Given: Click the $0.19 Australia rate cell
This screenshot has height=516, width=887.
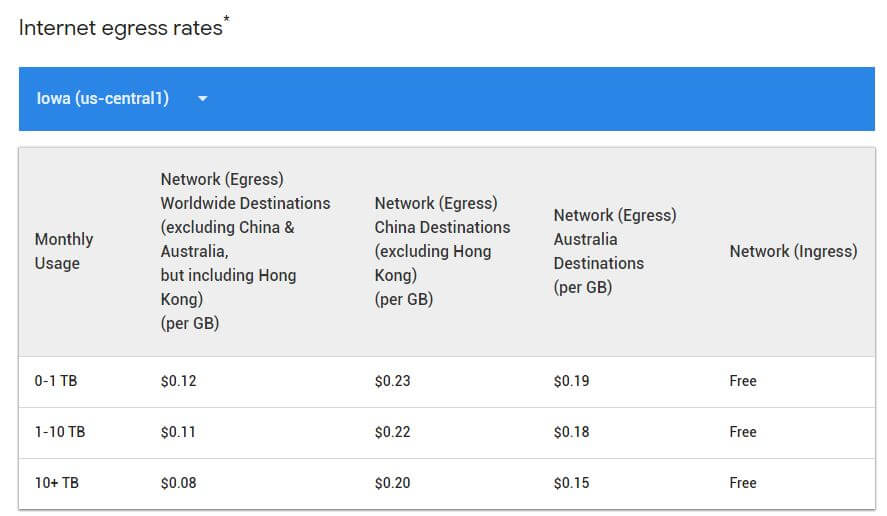Looking at the screenshot, I should [x=571, y=381].
